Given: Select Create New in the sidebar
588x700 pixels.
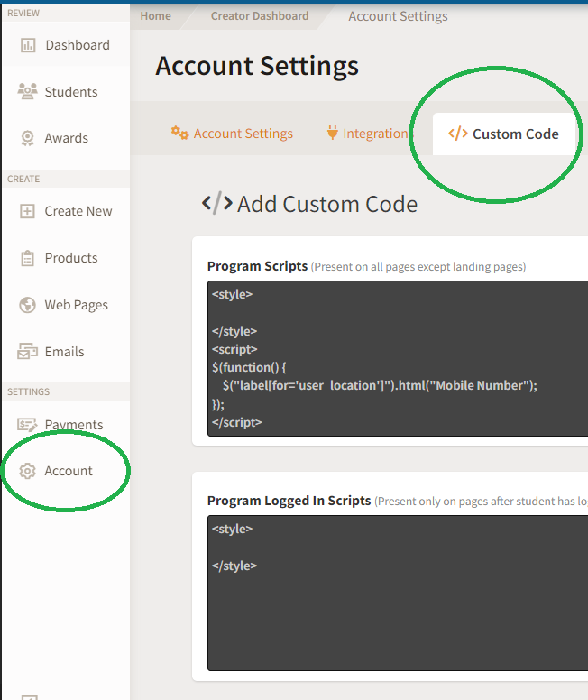Looking at the screenshot, I should tap(66, 211).
